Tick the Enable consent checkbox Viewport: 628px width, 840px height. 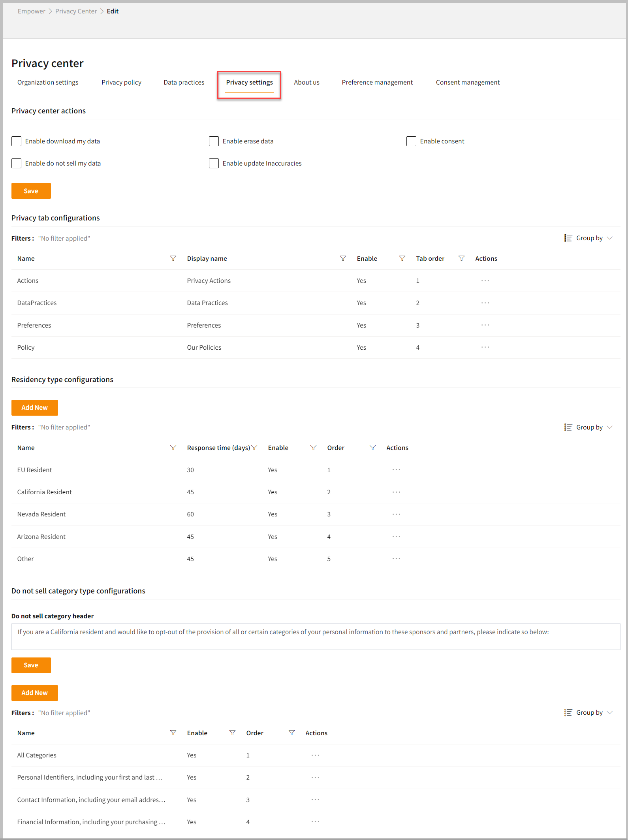[411, 141]
